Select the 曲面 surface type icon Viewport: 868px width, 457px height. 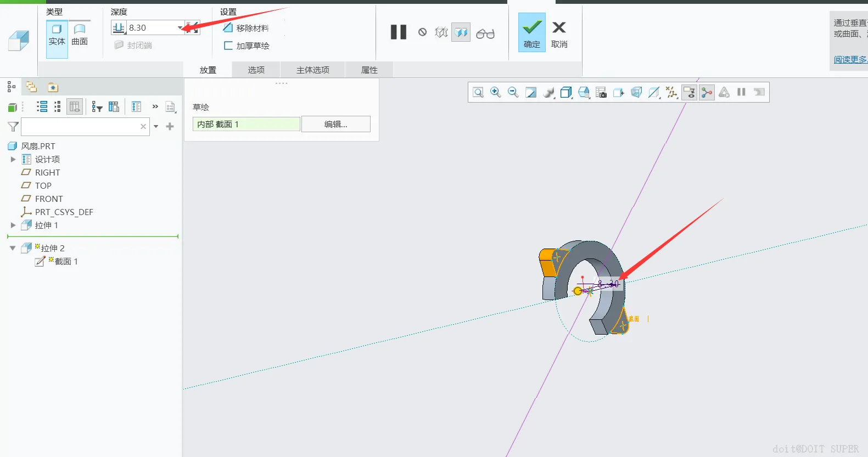tap(80, 35)
